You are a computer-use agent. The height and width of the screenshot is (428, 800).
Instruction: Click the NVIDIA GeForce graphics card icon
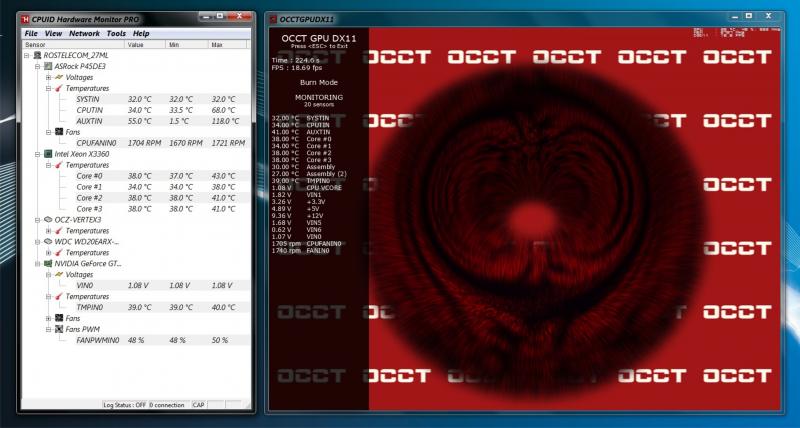(x=48, y=264)
